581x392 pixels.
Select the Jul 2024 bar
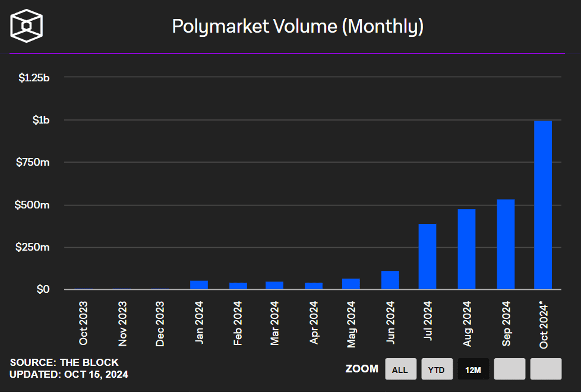427,257
